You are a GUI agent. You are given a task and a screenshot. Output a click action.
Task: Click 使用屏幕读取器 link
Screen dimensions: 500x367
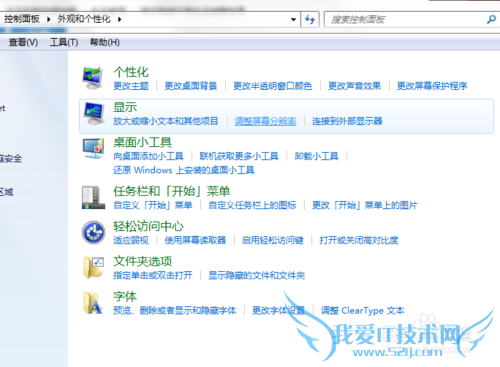pyautogui.click(x=195, y=240)
